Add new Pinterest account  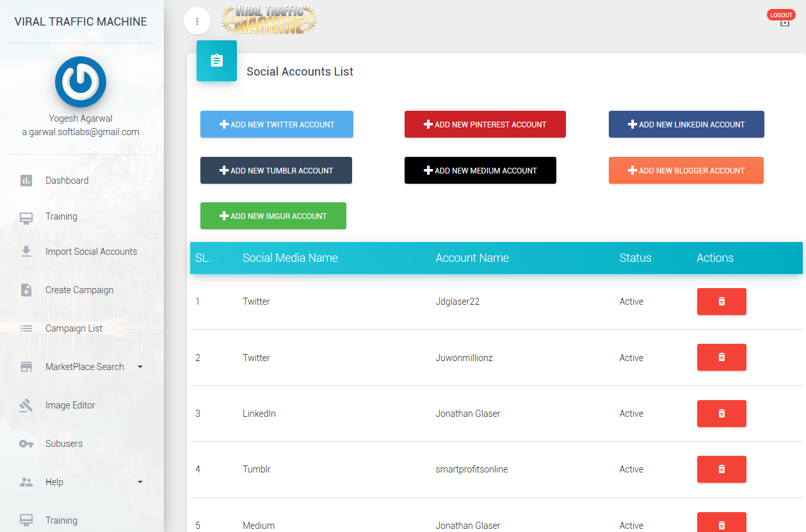pos(485,124)
